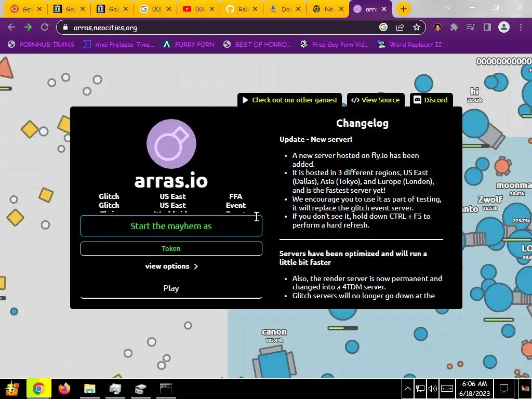Click Check out our other games button
Image resolution: width=532 pixels, height=399 pixels.
click(289, 100)
